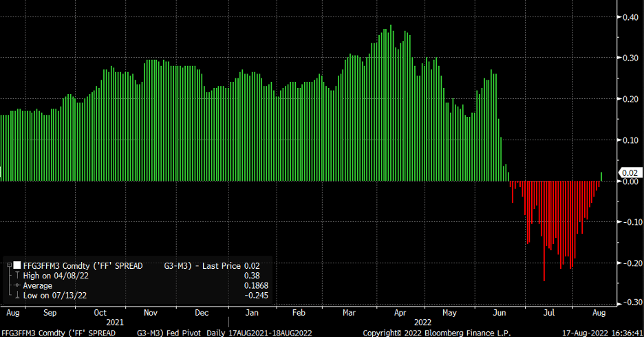Screen dimensions: 644x352
Task: Click the tallest green bar at April peak
Action: point(391,102)
